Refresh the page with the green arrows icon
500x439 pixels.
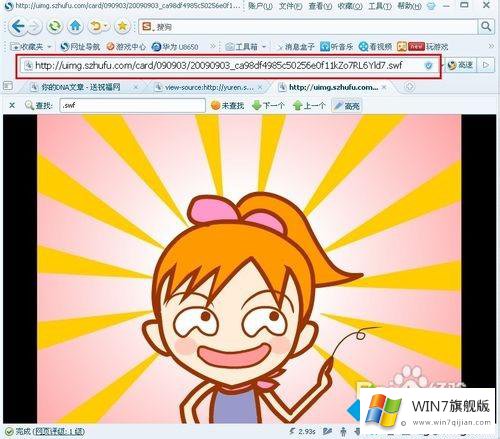[54, 26]
